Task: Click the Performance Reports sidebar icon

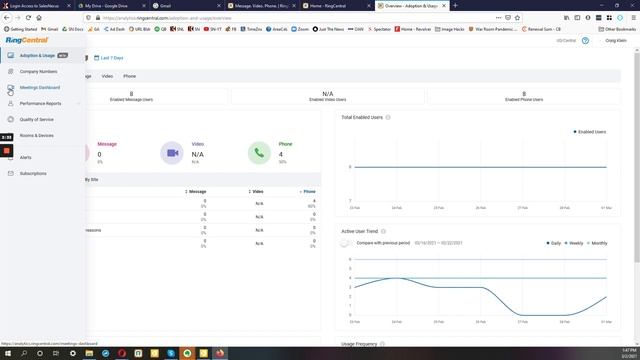Action: point(11,104)
